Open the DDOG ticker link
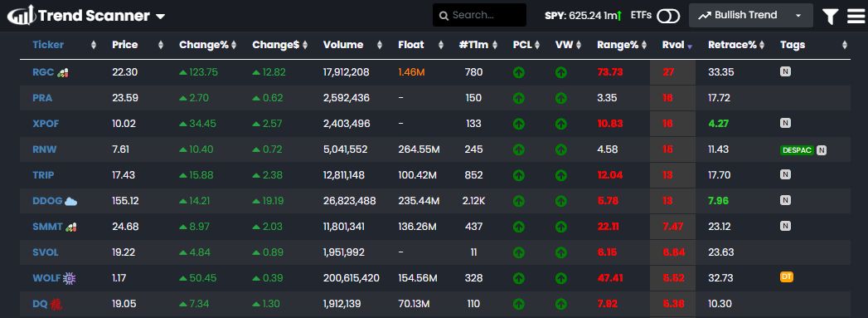 [x=47, y=201]
